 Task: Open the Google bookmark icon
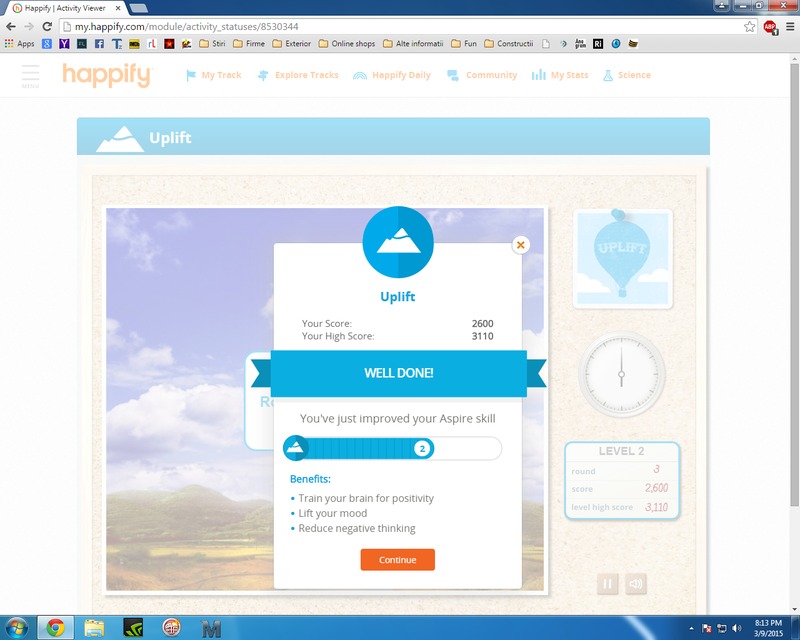(x=46, y=44)
